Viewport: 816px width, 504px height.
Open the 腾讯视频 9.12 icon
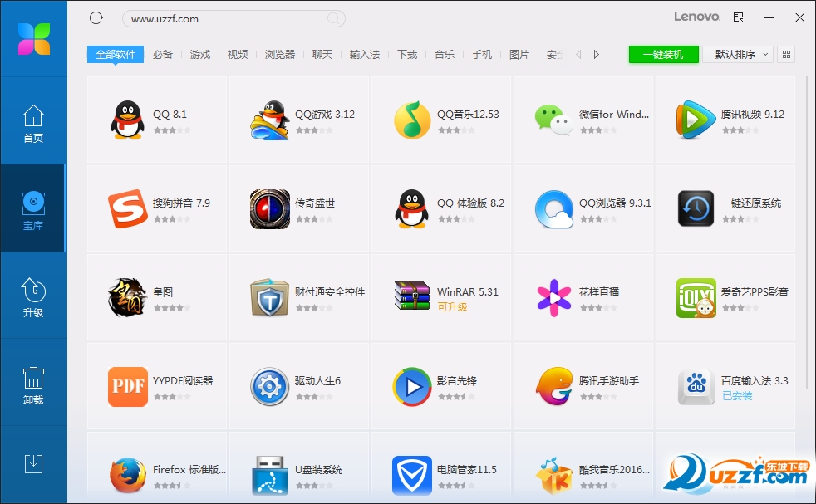point(696,120)
